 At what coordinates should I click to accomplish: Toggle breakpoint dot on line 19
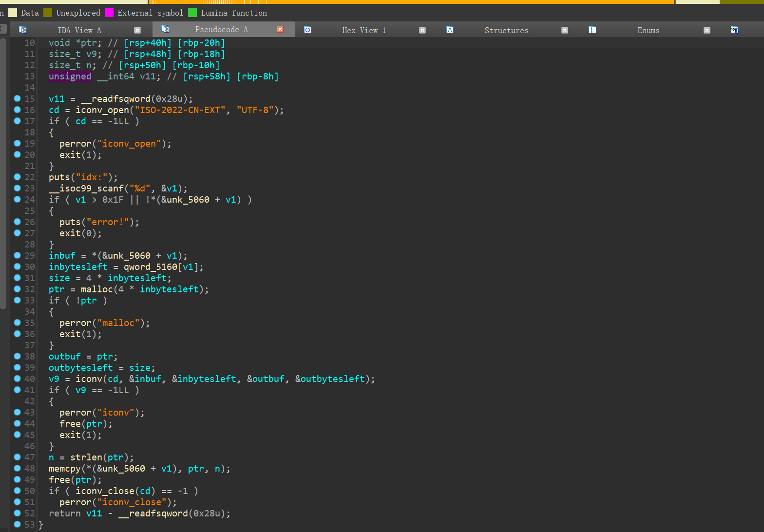[17, 143]
